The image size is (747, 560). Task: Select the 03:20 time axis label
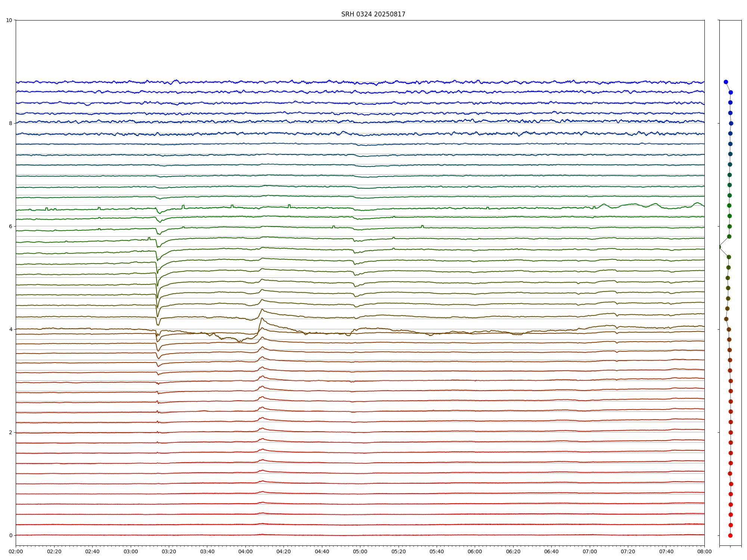[169, 551]
